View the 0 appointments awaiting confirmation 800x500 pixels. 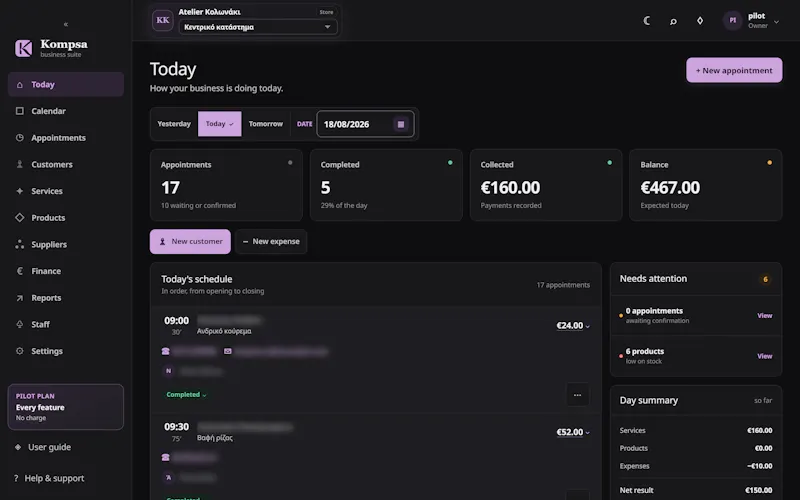(764, 316)
